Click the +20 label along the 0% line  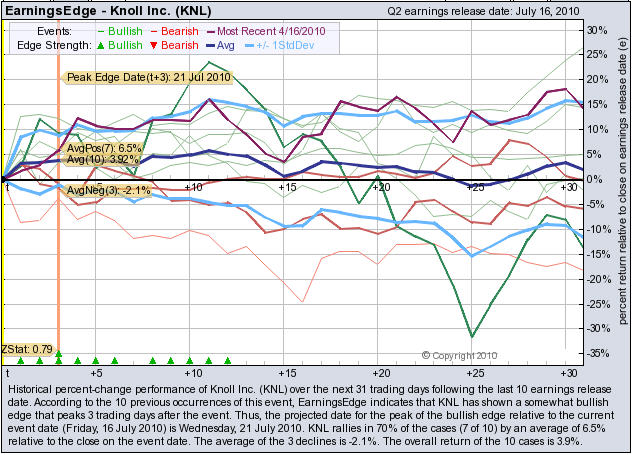[x=381, y=187]
